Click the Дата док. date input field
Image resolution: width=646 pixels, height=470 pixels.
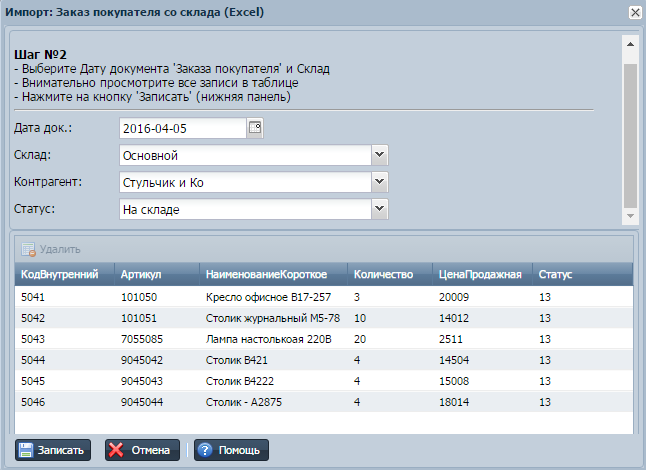point(183,128)
